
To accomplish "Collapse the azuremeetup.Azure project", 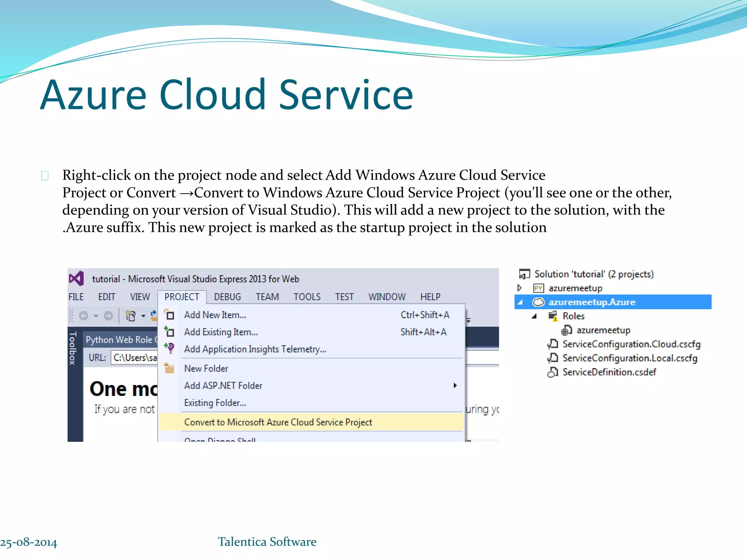I will (x=520, y=302).
